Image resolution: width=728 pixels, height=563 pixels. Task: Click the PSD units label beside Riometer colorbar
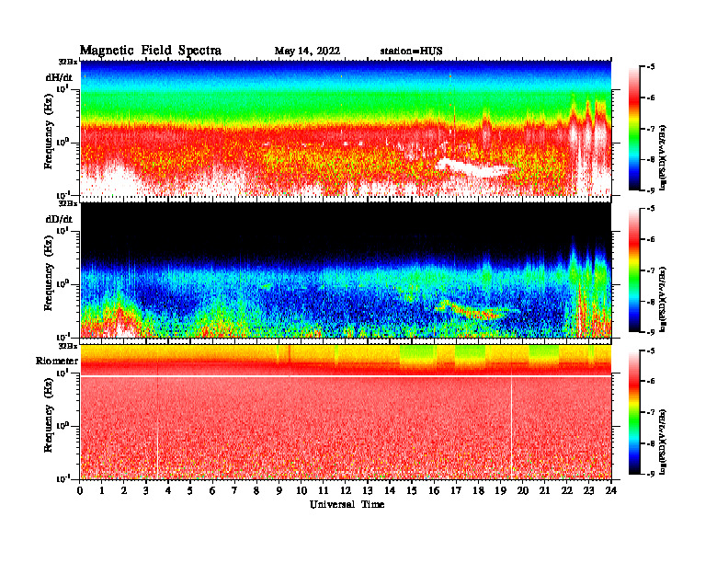[x=663, y=442]
